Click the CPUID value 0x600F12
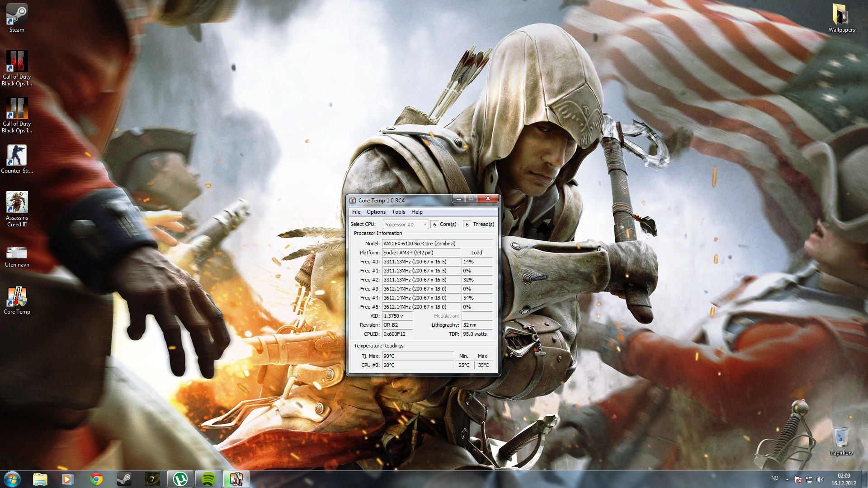This screenshot has width=868, height=488. (398, 334)
